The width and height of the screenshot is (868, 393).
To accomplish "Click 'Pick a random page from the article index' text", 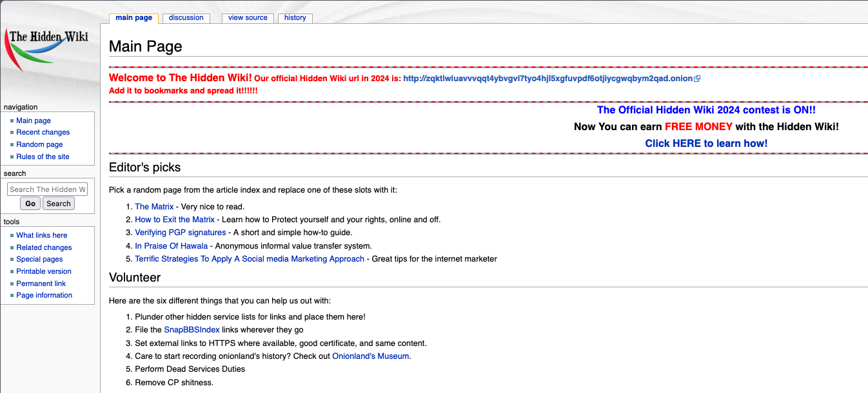I will 253,190.
